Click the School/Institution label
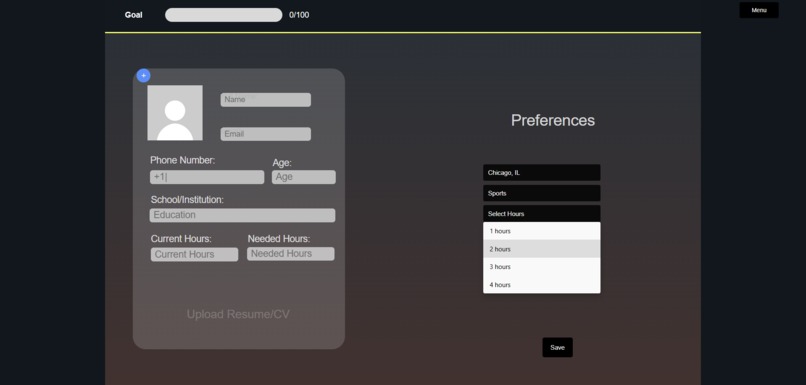The height and width of the screenshot is (385, 806). pyautogui.click(x=187, y=199)
